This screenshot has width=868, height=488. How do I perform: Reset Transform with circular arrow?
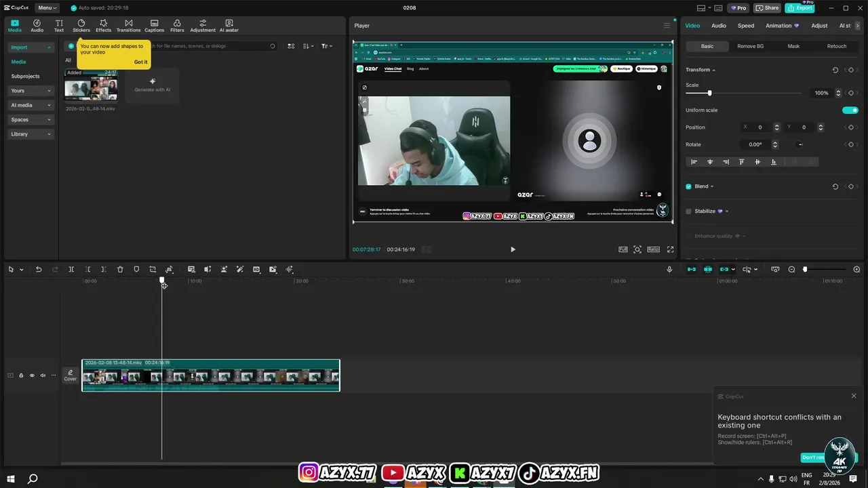coord(835,70)
